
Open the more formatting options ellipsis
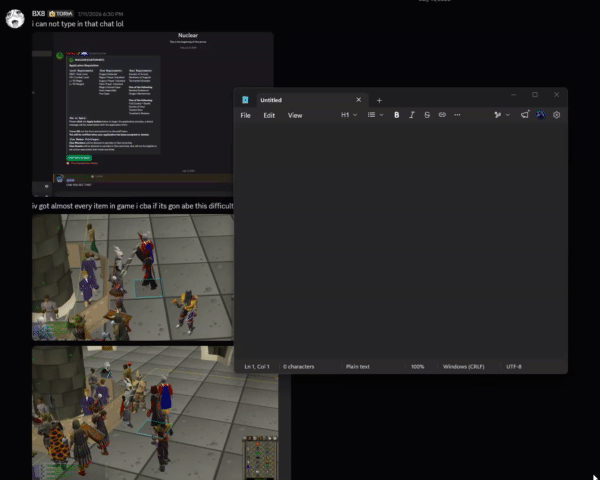point(457,115)
